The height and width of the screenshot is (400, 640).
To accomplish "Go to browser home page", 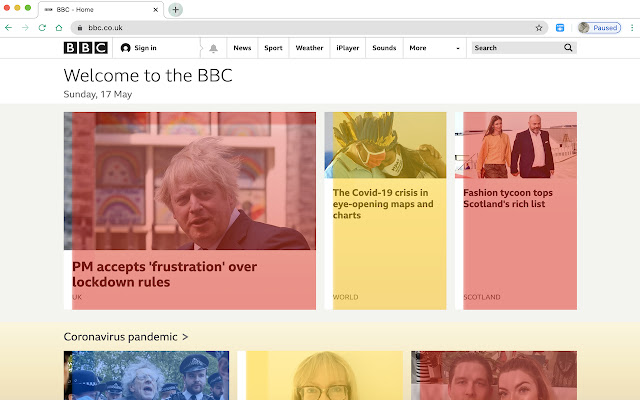I will pyautogui.click(x=59, y=28).
